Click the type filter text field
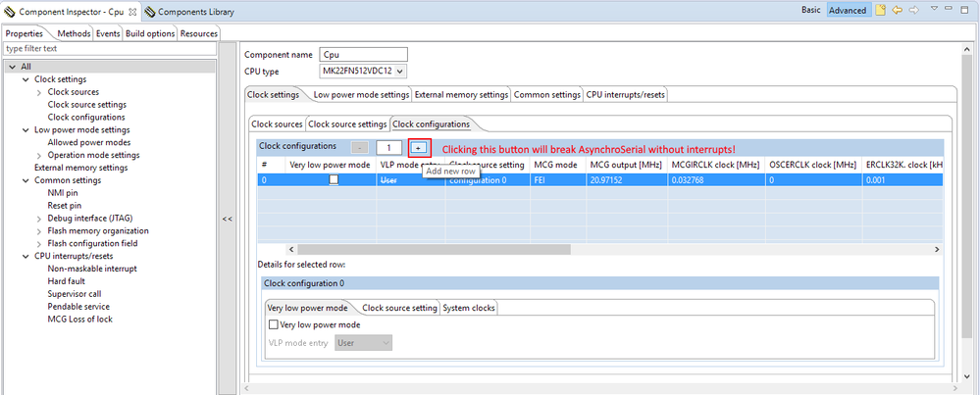The image size is (980, 395). (109, 48)
